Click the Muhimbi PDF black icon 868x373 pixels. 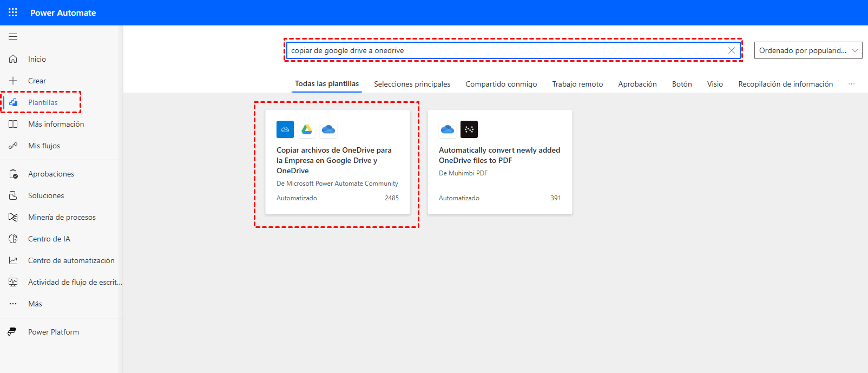point(469,129)
